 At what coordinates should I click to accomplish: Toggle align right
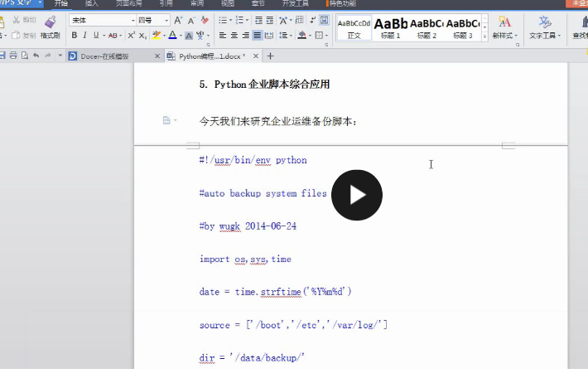click(x=246, y=36)
